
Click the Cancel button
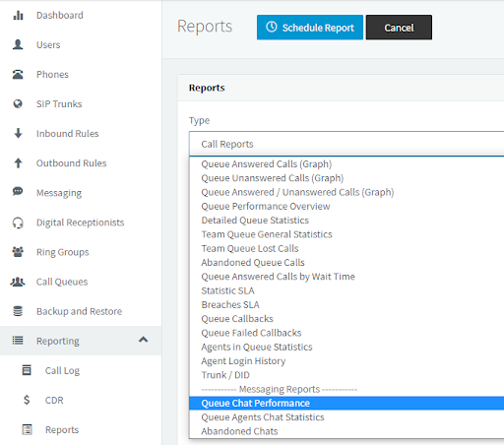(399, 28)
